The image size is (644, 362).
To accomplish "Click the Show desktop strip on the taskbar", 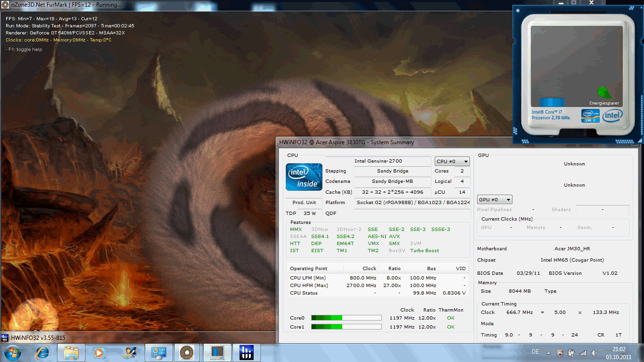I will (x=640, y=353).
